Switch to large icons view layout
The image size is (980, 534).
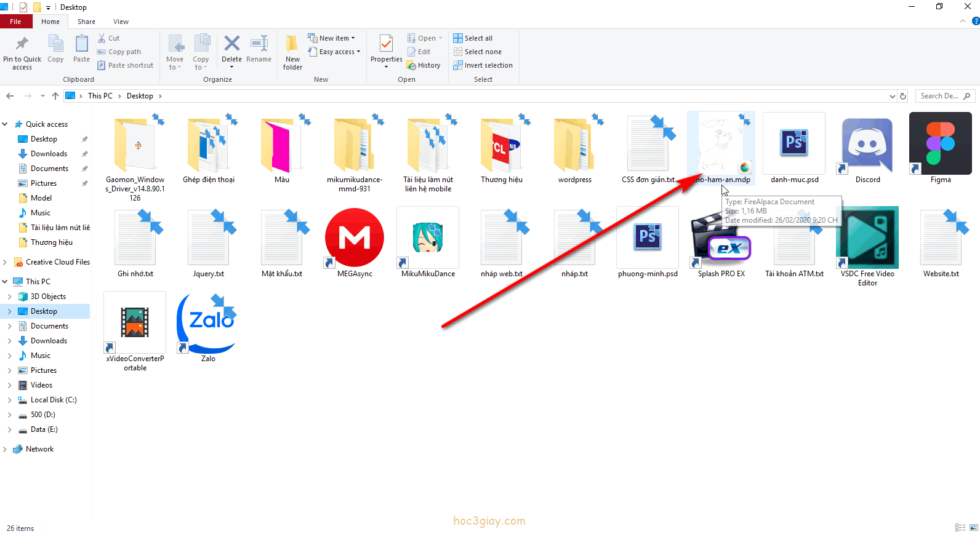[973, 528]
